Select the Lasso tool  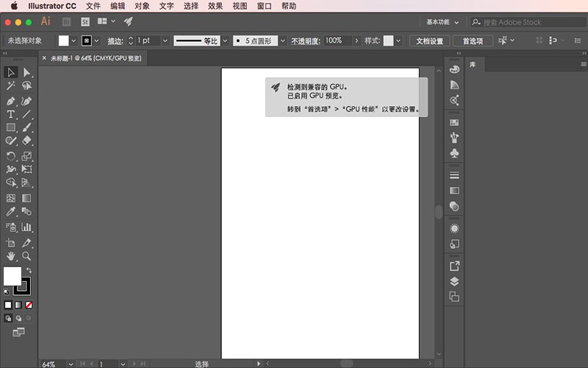[26, 86]
